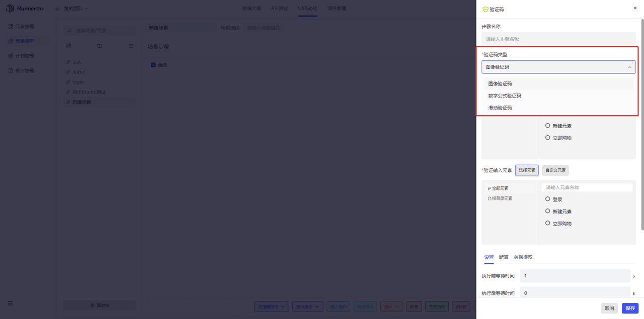Switch to API测试 top tab
Image resolution: width=644 pixels, height=319 pixels.
point(280,9)
